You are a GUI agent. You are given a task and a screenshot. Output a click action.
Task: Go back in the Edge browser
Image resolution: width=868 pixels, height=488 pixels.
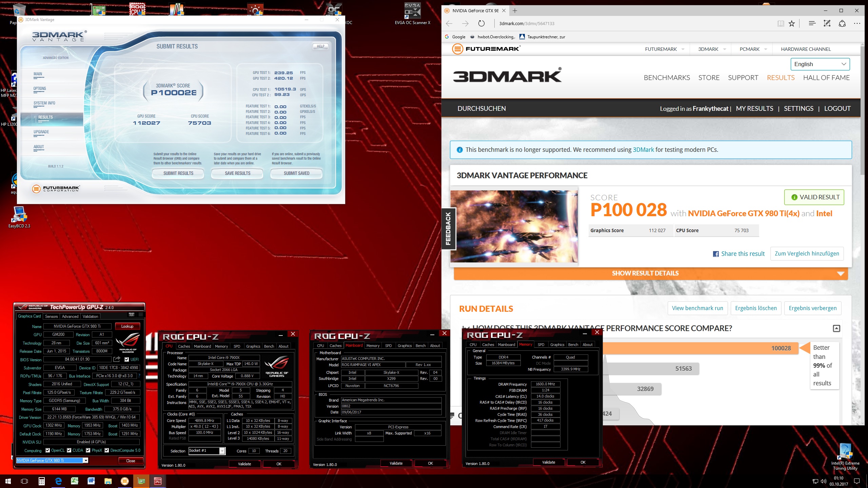pyautogui.click(x=449, y=23)
